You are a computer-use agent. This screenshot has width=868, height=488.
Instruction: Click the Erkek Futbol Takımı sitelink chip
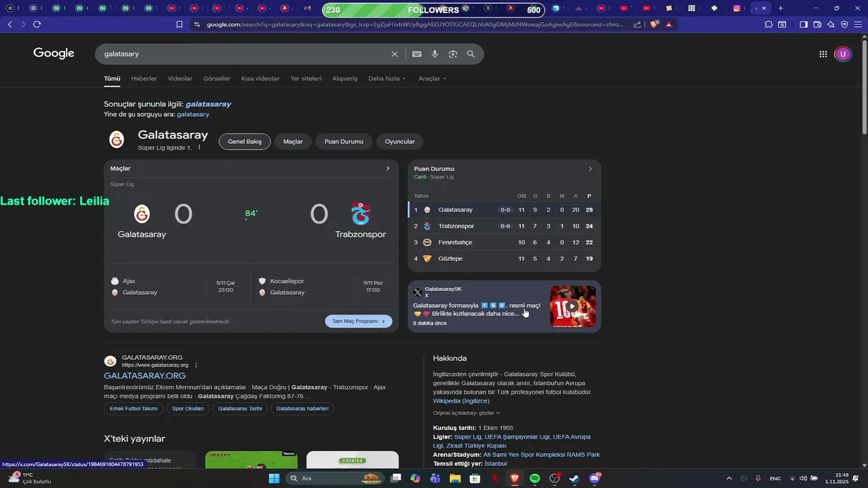(x=134, y=409)
